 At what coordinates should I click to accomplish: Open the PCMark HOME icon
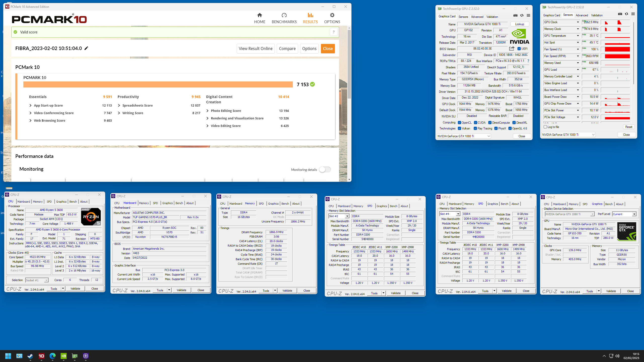click(x=260, y=15)
